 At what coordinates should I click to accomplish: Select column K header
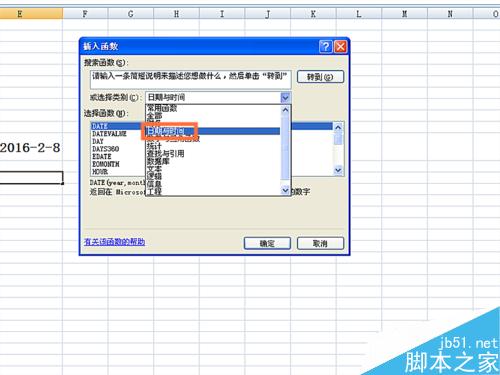point(313,14)
